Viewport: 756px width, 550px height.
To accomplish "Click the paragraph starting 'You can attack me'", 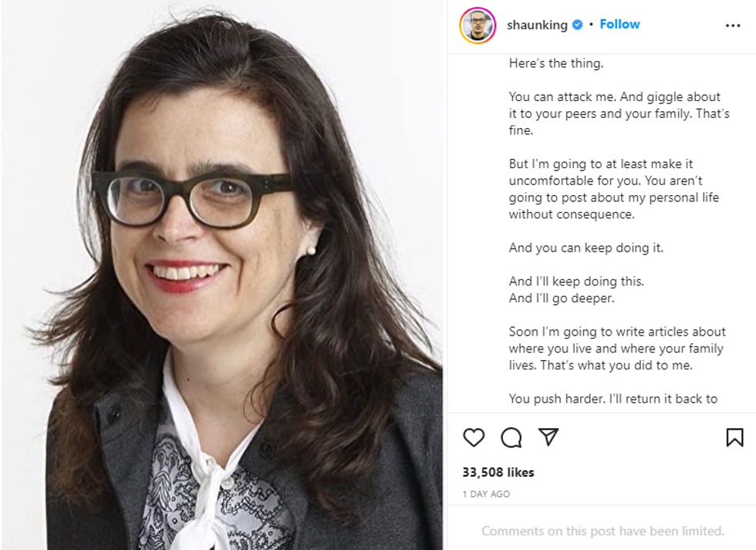I will [x=619, y=113].
